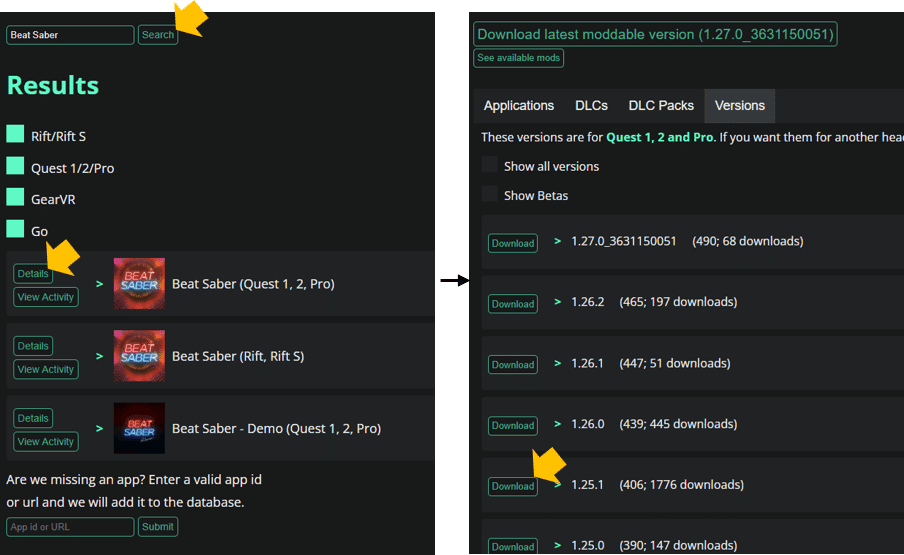
Task: Click the Search button
Action: [157, 35]
